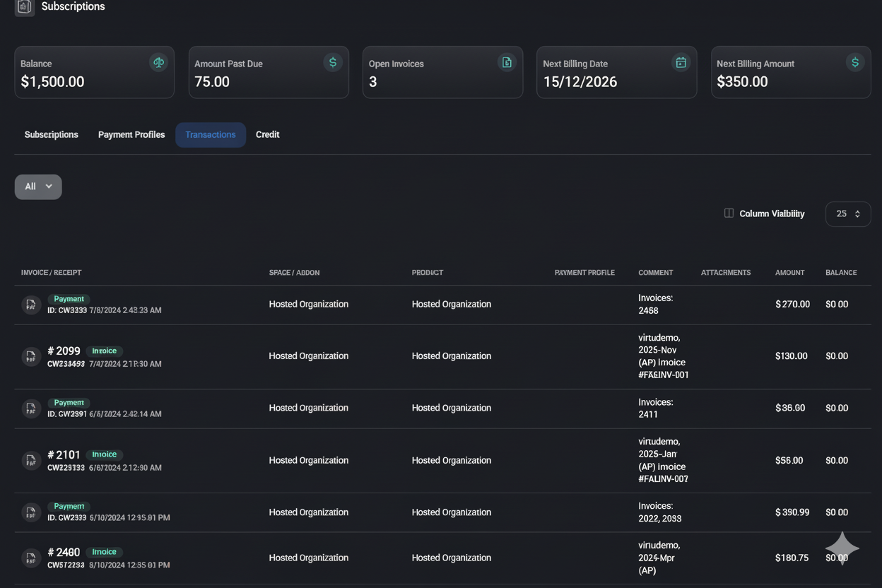Screen dimensions: 882x588
Task: Click the Subscriptions page header icon
Action: tap(25, 7)
